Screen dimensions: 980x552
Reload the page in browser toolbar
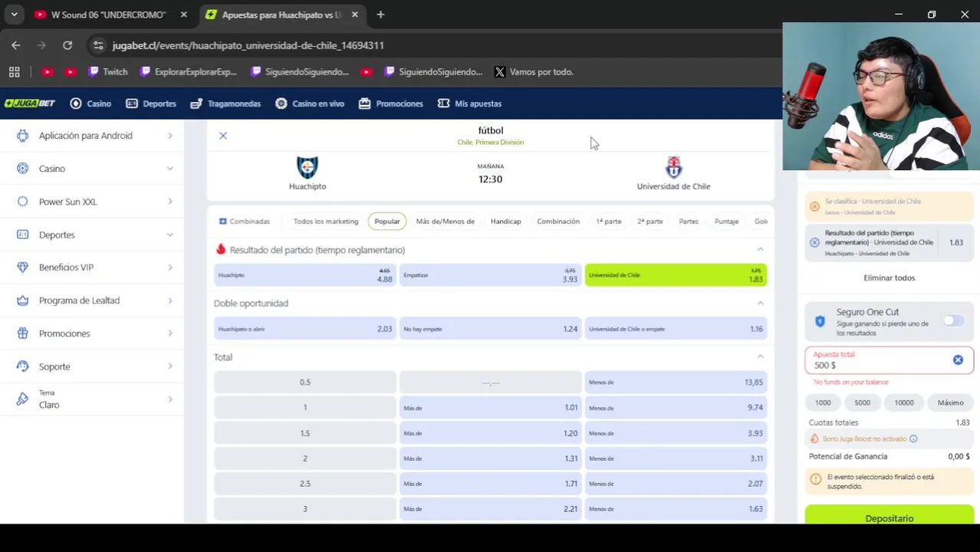pos(67,45)
